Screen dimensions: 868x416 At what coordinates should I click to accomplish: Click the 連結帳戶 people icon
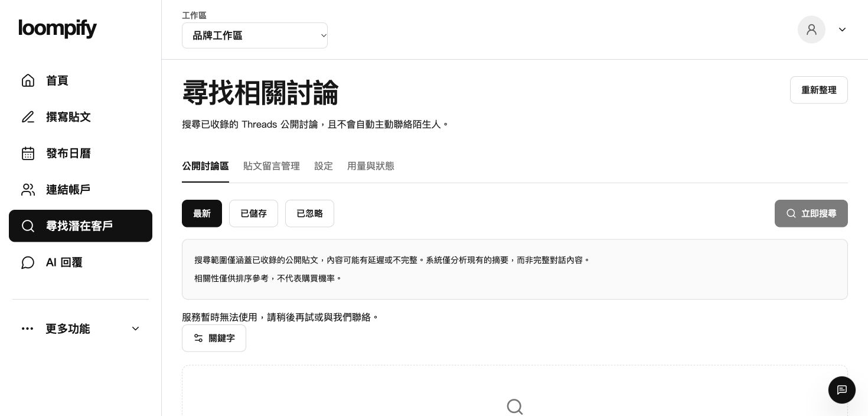[28, 190]
